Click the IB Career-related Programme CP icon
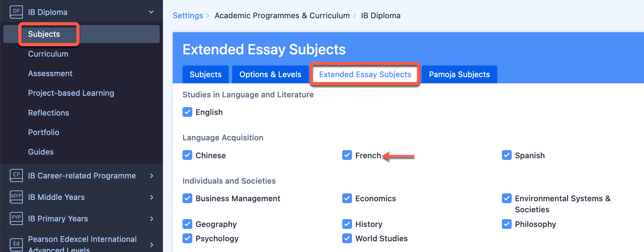 click(16, 175)
